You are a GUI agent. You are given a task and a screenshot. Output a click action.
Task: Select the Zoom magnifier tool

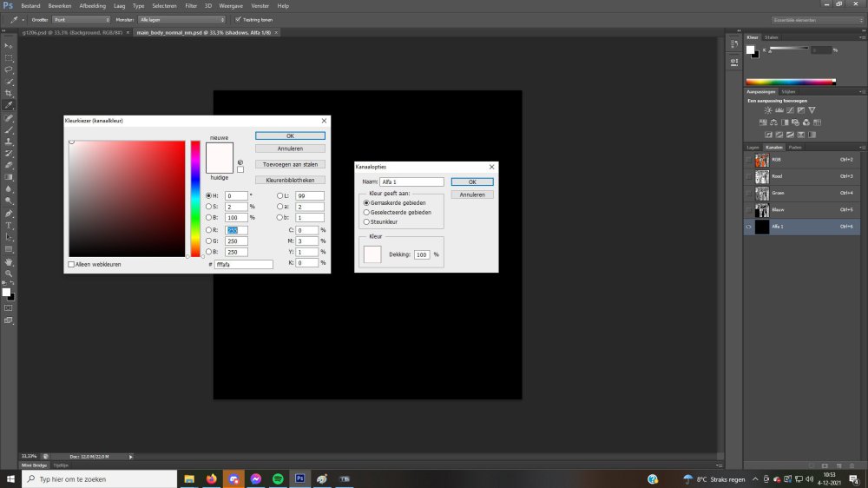pos(9,273)
